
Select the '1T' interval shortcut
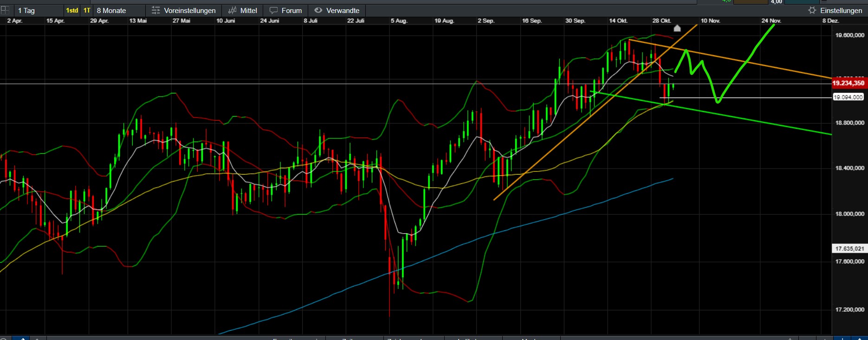(x=87, y=10)
